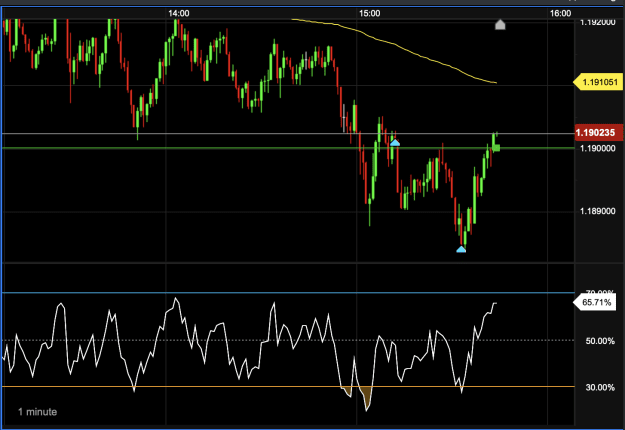Click the 50.00% RSI axis label

600,341
